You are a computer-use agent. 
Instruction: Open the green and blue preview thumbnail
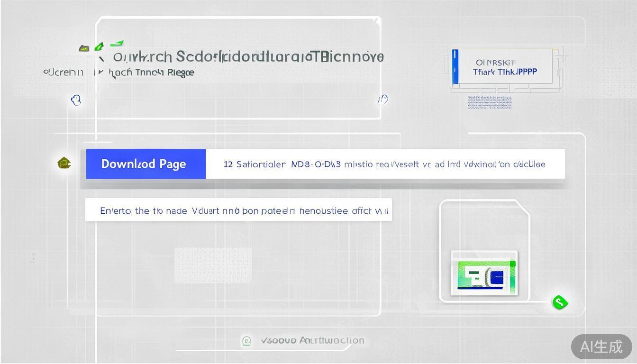pos(484,273)
